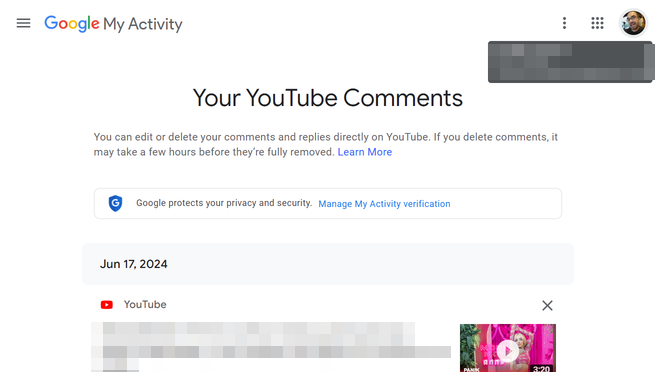Click the blue privacy shield icon
The image size is (655, 372).
(115, 203)
